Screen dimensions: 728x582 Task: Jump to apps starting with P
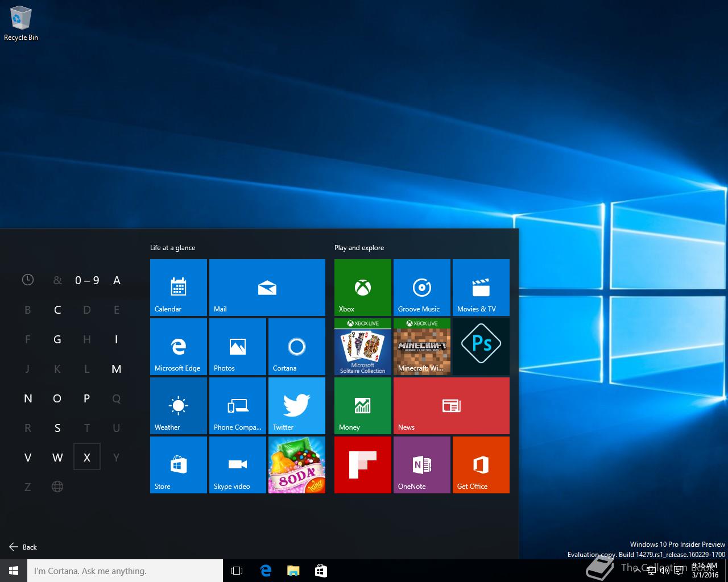pos(87,398)
